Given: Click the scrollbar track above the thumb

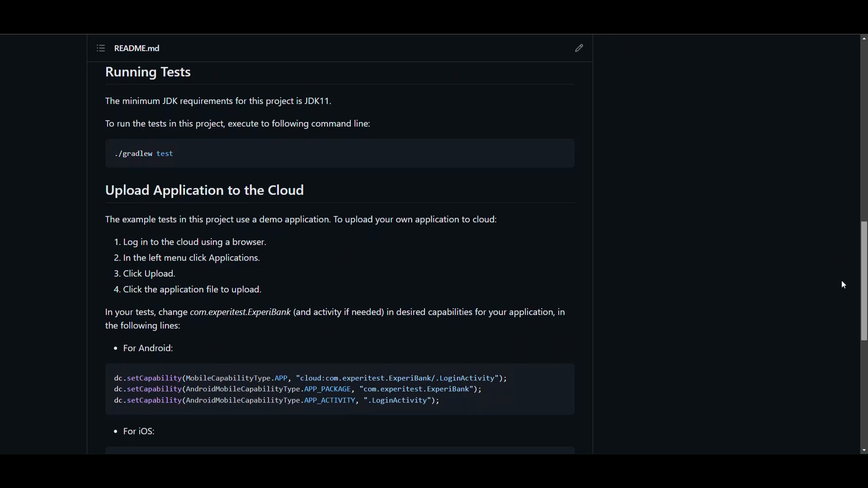Looking at the screenshot, I should coord(864,131).
